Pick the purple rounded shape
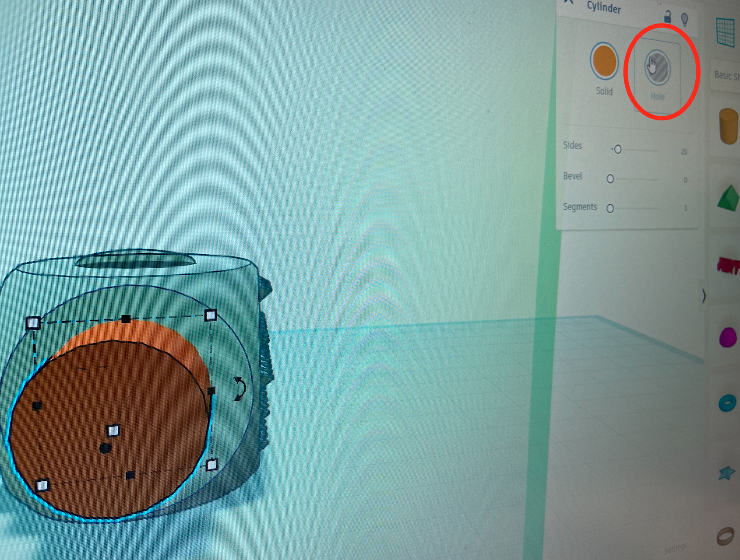740x560 pixels. [x=728, y=337]
